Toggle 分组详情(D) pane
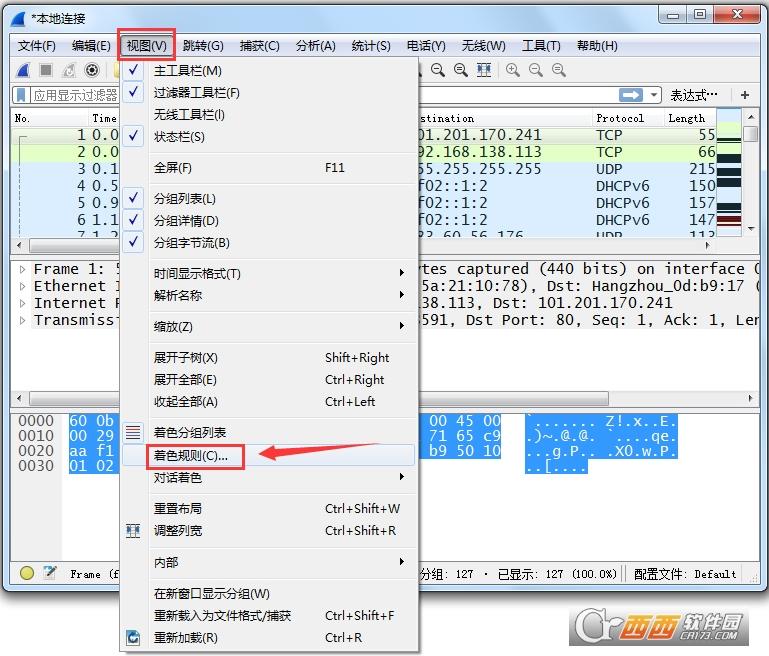 point(269,221)
